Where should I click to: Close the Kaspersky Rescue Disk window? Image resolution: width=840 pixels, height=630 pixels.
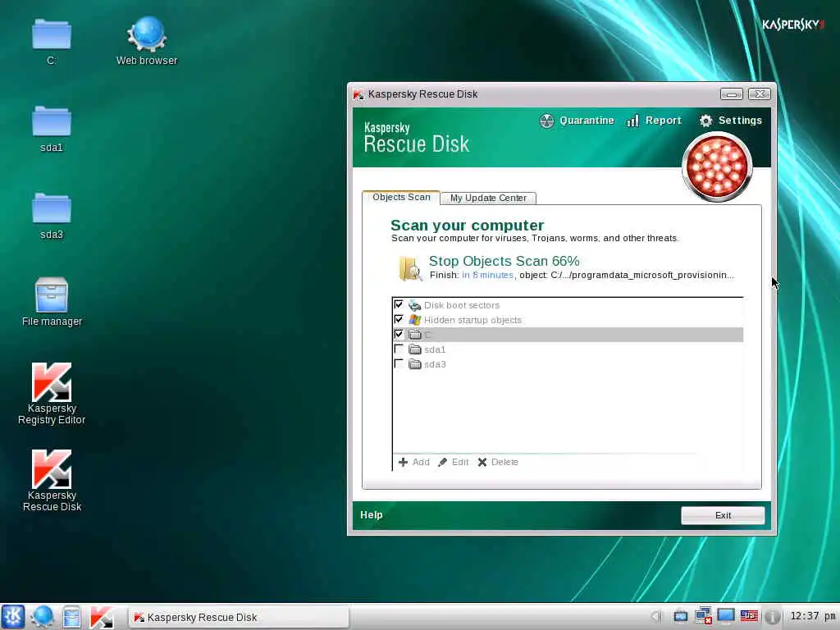pyautogui.click(x=759, y=94)
